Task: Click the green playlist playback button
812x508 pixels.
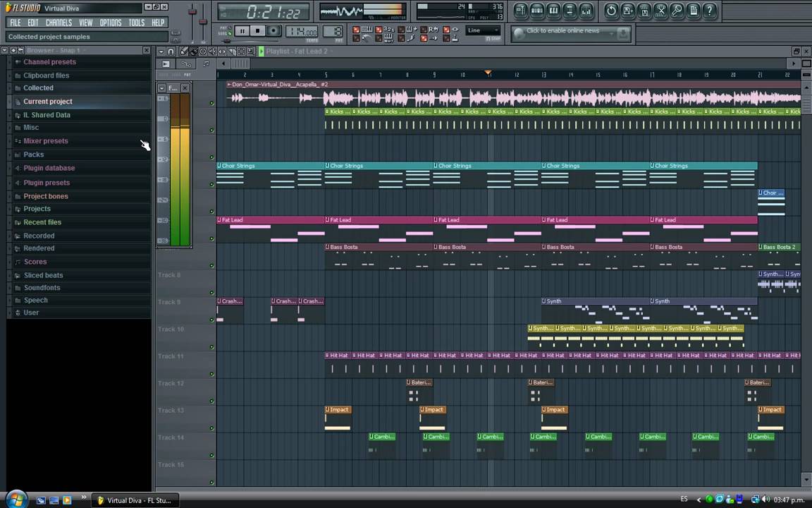Action: 262,52
